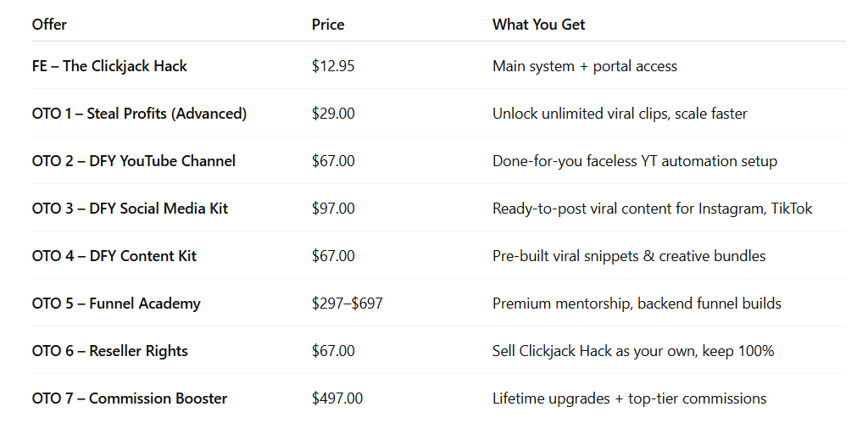Click OTO 7 – Commission Booster cell
The image size is (868, 429).
pos(130,398)
